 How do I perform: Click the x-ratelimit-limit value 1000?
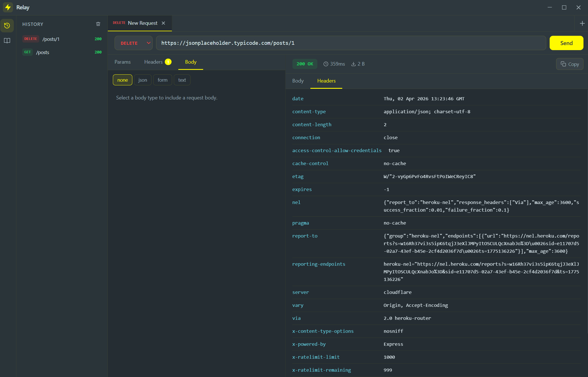click(x=389, y=357)
